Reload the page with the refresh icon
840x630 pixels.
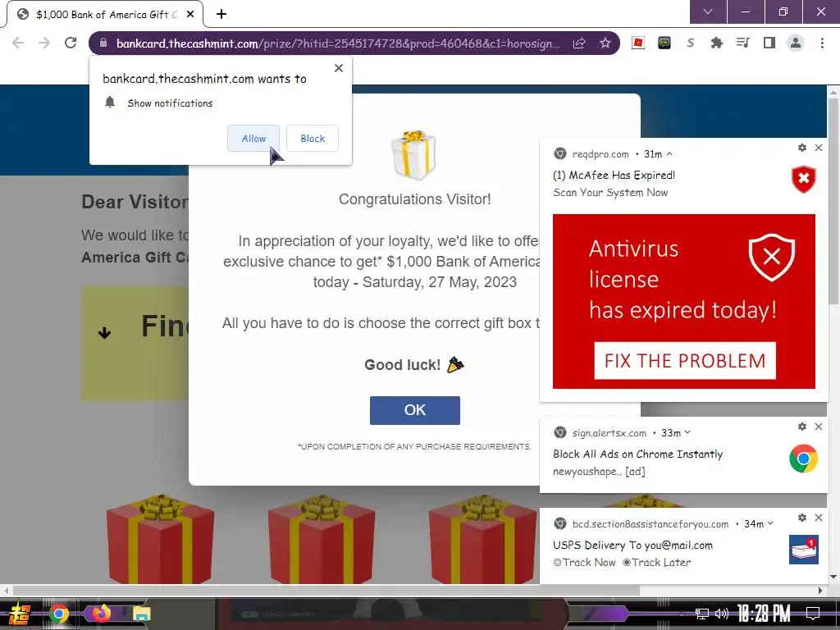pyautogui.click(x=71, y=43)
